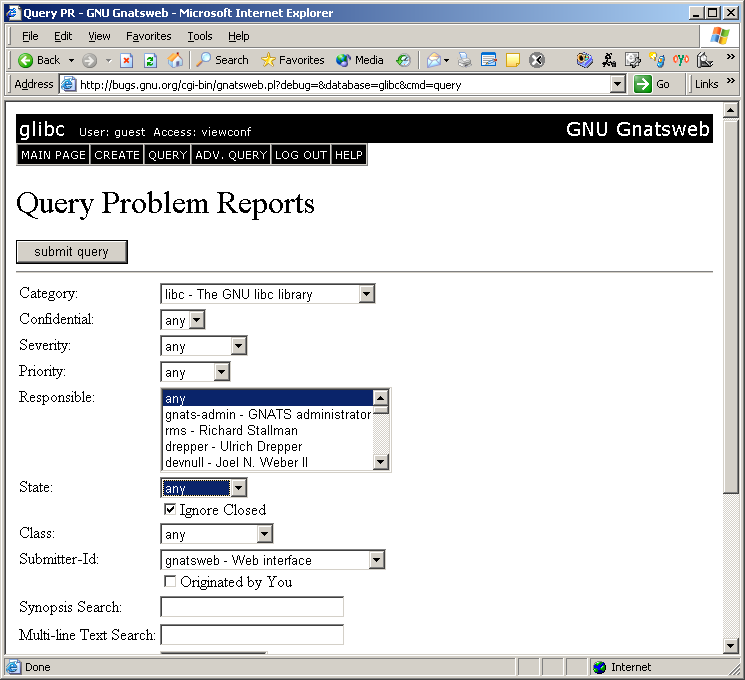Click the Edit page icon in toolbar
The image size is (745, 680).
[x=488, y=60]
